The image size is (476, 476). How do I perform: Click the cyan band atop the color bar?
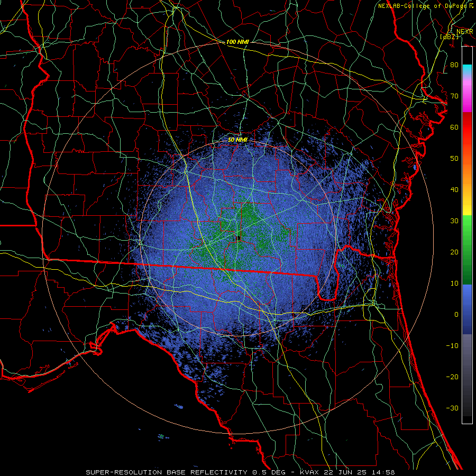pyautogui.click(x=467, y=70)
